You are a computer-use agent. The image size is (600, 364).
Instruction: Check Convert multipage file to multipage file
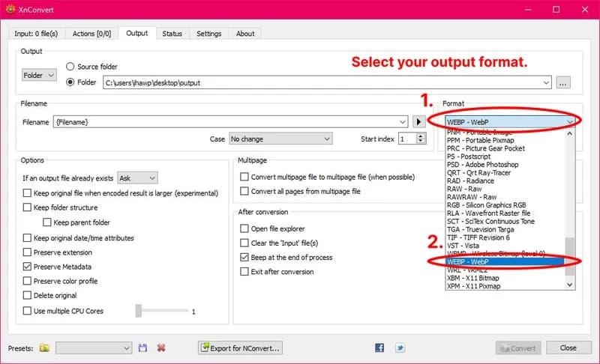(x=244, y=177)
